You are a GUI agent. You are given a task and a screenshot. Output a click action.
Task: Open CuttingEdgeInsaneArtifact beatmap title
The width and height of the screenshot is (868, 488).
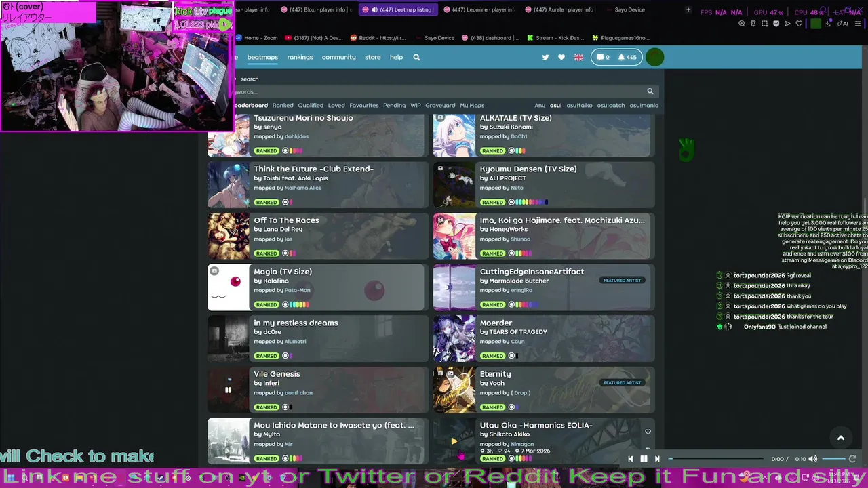click(532, 272)
